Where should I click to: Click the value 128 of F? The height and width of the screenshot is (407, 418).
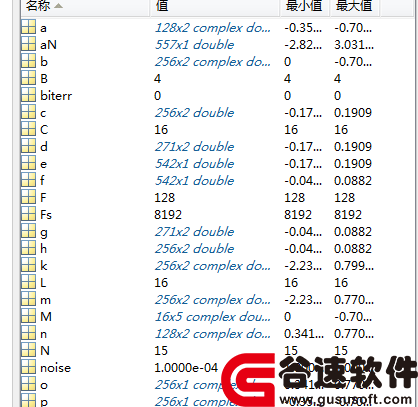point(164,198)
